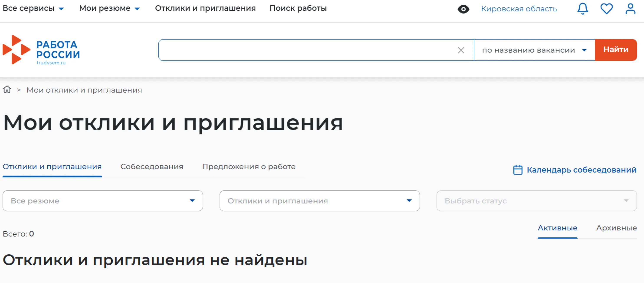The height and width of the screenshot is (283, 644).
Task: Expand Мои резюме menu
Action: (x=110, y=8)
